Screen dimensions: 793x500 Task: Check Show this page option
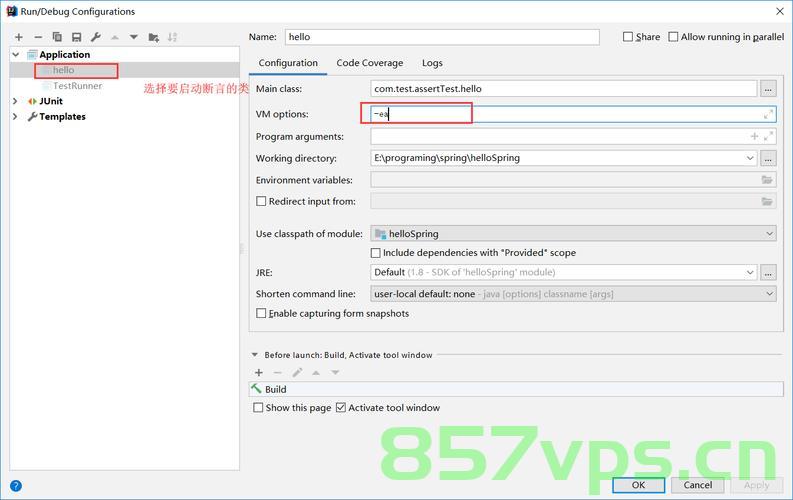pyautogui.click(x=258, y=407)
